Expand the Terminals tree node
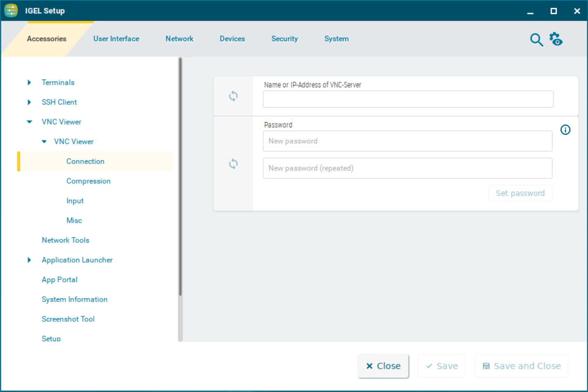The height and width of the screenshot is (392, 588). 30,82
